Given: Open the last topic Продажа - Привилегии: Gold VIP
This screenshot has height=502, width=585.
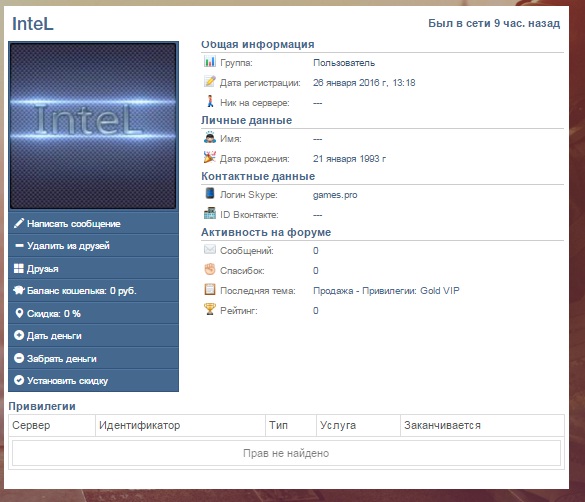Looking at the screenshot, I should coord(386,291).
